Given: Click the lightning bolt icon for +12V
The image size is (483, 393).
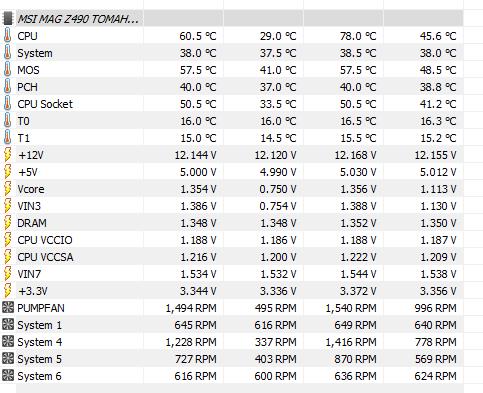Looking at the screenshot, I should coord(7,155).
